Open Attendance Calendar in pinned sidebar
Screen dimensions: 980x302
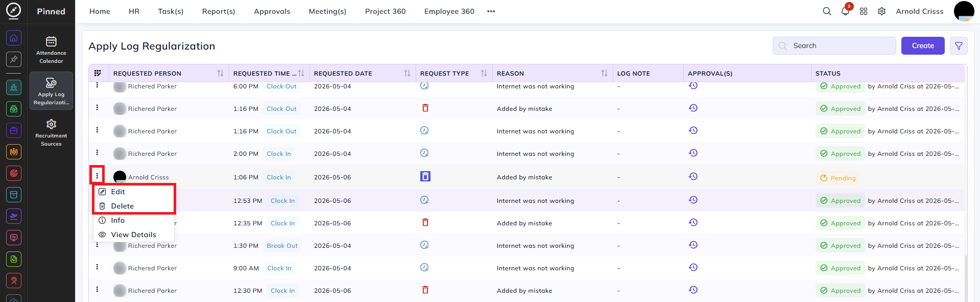51,50
